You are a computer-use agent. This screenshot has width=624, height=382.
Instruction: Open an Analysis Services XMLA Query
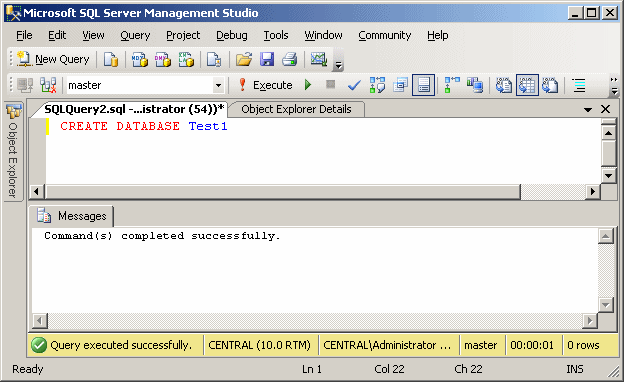(186, 59)
